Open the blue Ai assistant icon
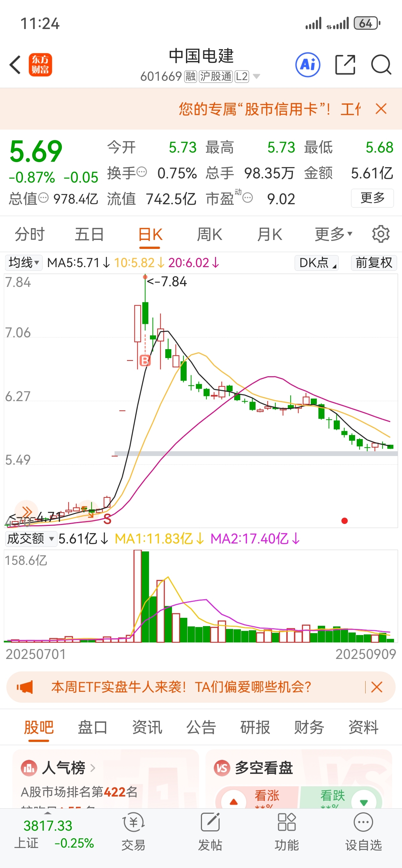The height and width of the screenshot is (868, 402). click(308, 64)
